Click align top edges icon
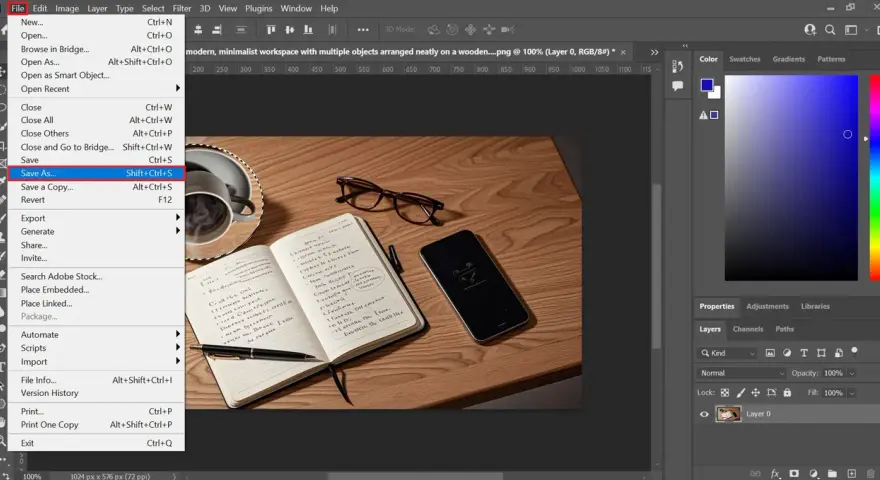The height and width of the screenshot is (480, 880). (x=271, y=30)
